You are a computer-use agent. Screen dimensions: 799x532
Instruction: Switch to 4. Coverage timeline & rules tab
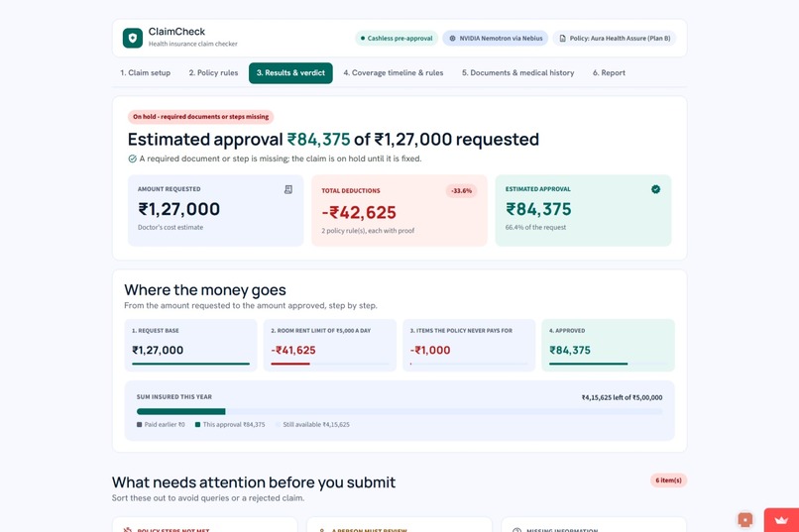(394, 72)
